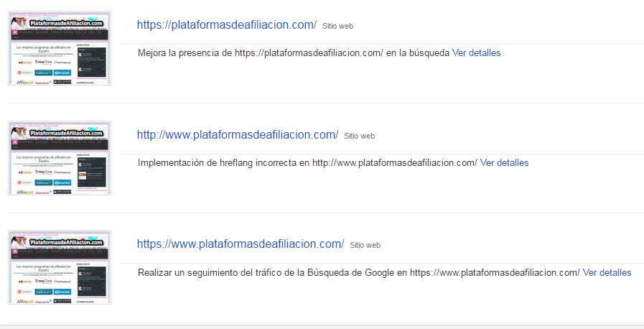Open the http://www.plataformasdeafiliacion.com/ property link
The image size is (644, 329).
click(238, 135)
